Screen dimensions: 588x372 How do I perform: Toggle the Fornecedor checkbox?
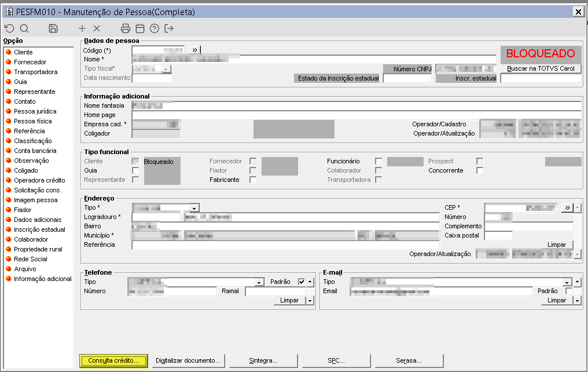pos(253,161)
